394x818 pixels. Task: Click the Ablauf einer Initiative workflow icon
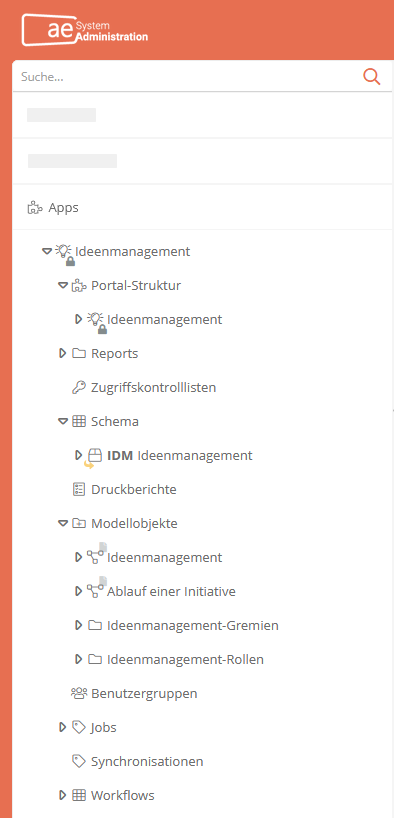96,588
